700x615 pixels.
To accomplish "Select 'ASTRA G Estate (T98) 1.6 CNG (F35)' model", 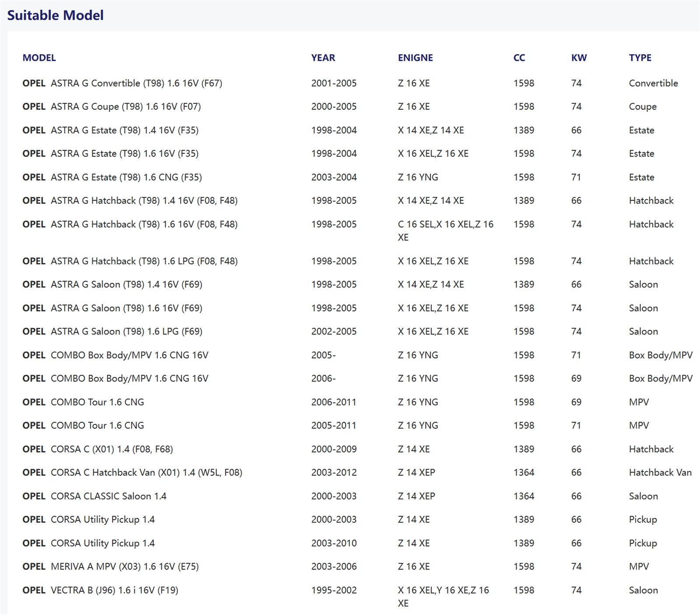I will pos(126,177).
